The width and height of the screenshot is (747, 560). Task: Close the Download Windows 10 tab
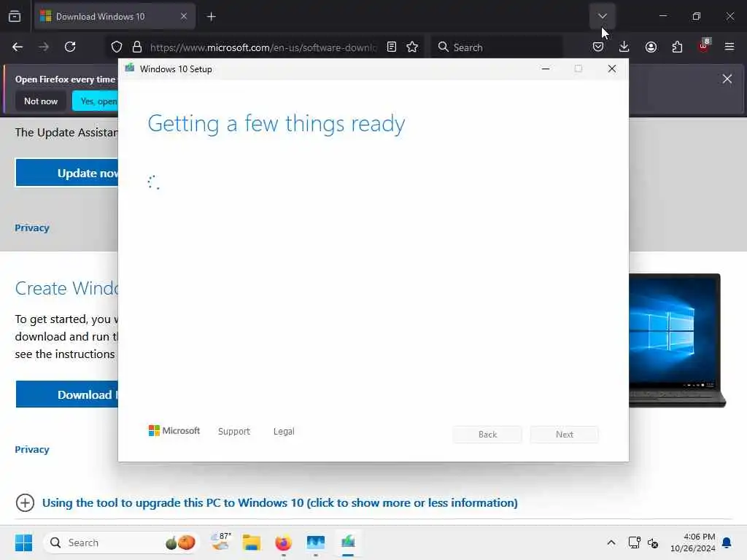[x=184, y=16]
